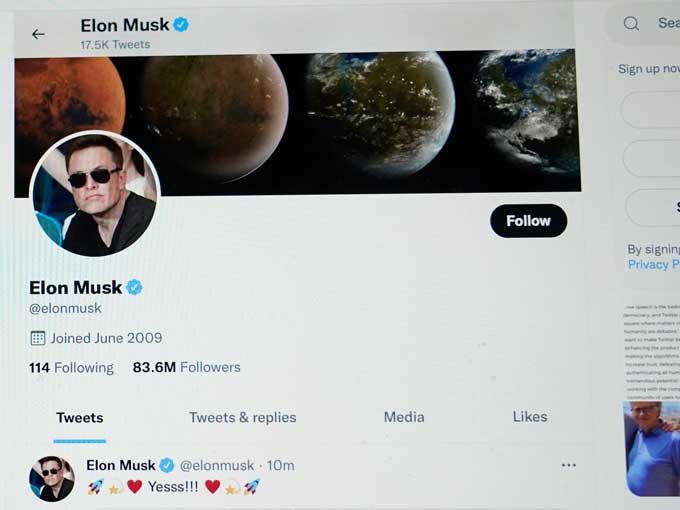Click the search magnifier icon
The image size is (680, 510).
coord(631,23)
